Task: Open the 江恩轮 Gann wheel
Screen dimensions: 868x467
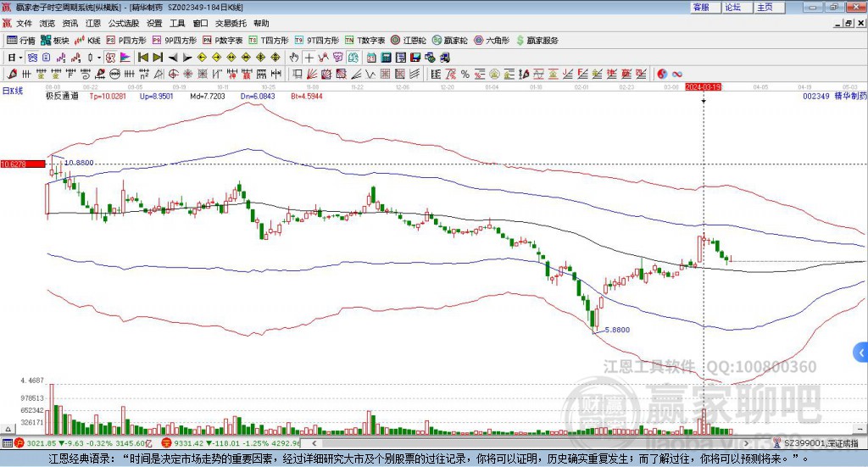Action: [409, 41]
